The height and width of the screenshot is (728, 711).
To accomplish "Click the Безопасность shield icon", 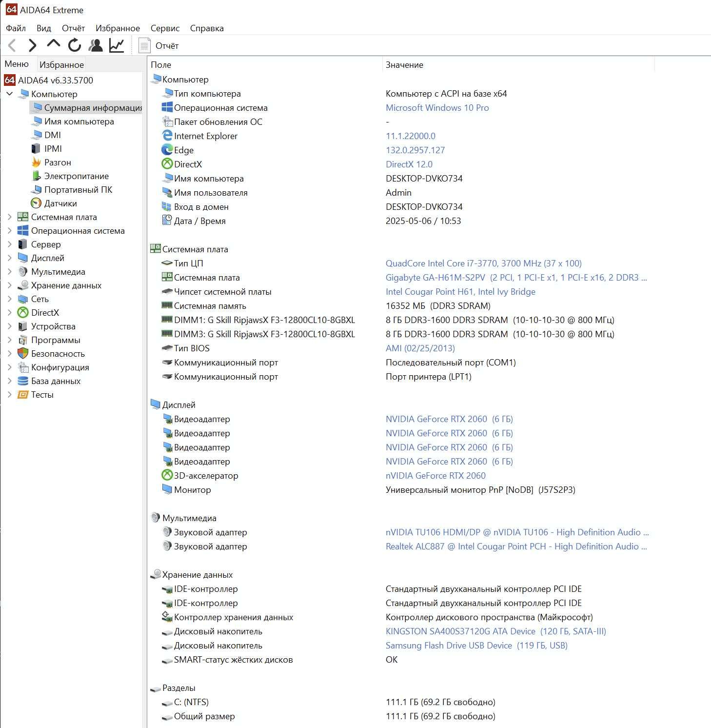I will pos(23,353).
